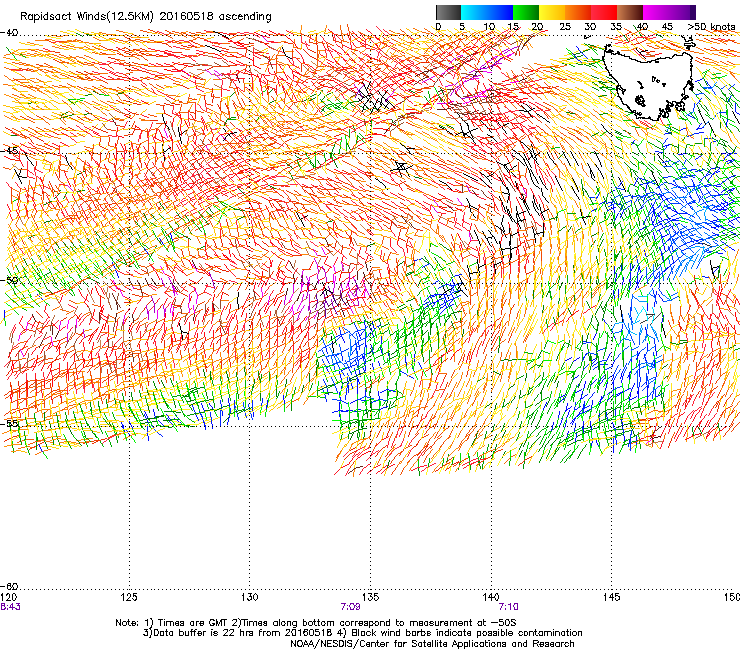740x650 pixels.
Task: Click the gray 0-5 knots color swatch
Action: point(448,12)
